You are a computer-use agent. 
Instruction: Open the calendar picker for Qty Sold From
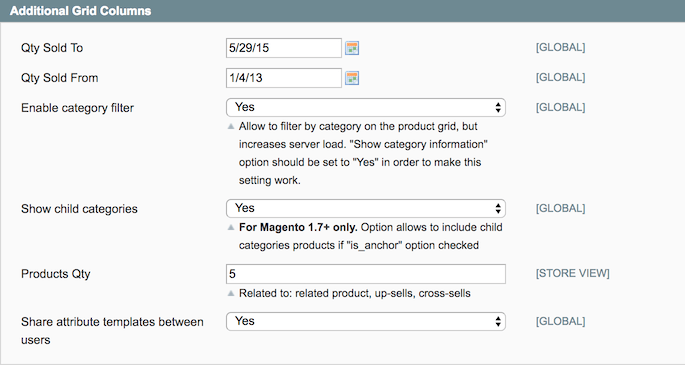(x=352, y=78)
